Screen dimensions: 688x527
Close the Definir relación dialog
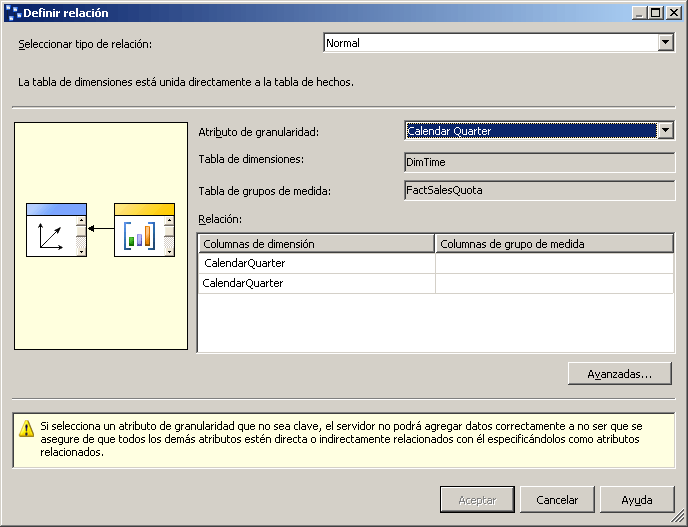click(674, 13)
